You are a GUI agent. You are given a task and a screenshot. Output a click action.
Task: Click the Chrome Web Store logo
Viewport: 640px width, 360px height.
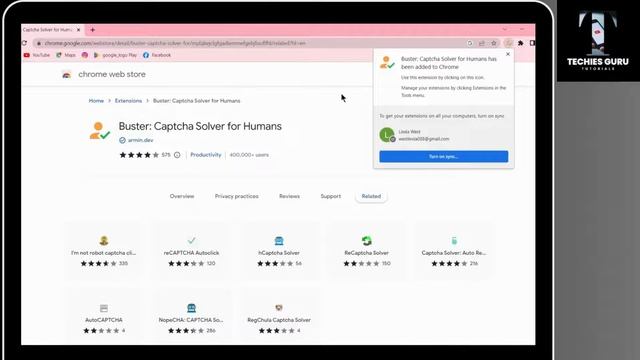coord(67,74)
